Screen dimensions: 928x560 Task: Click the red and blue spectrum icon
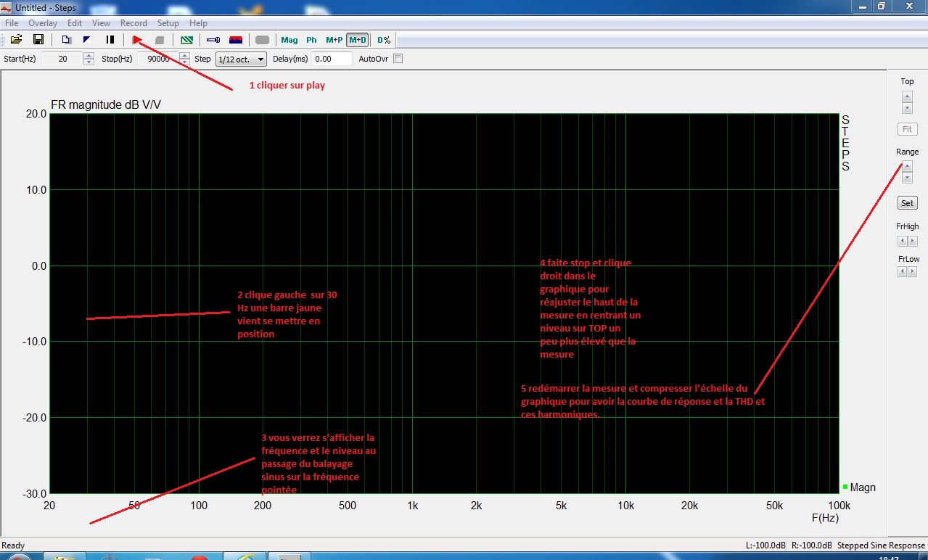(236, 40)
